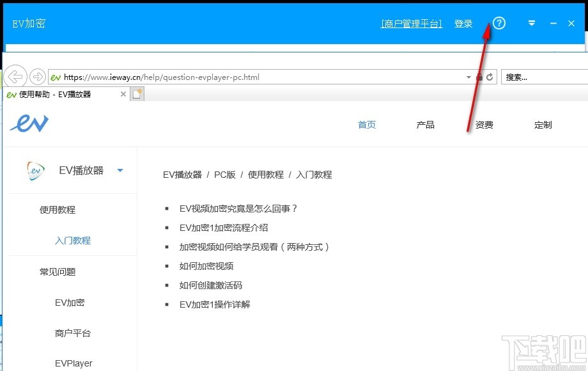Open the EV加密 title bar dropdown menu icon
Screen dimensions: 588x371
(531, 24)
